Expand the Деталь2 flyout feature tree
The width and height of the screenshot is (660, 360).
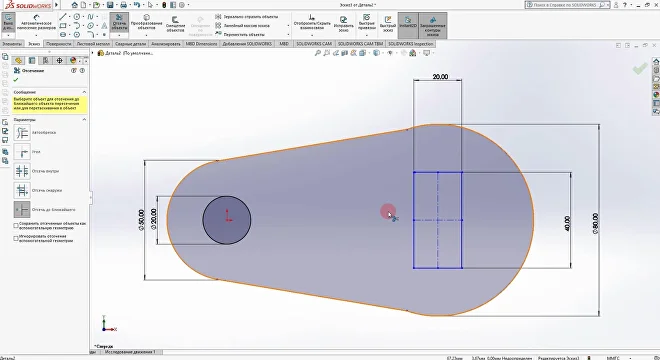[x=93, y=53]
